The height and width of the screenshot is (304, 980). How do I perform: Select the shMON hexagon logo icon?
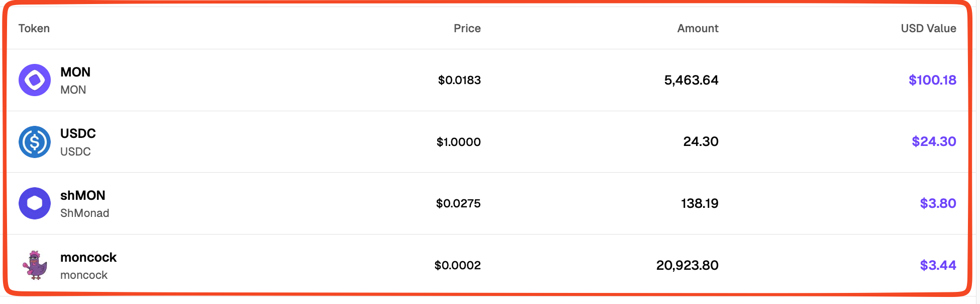pyautogui.click(x=34, y=203)
